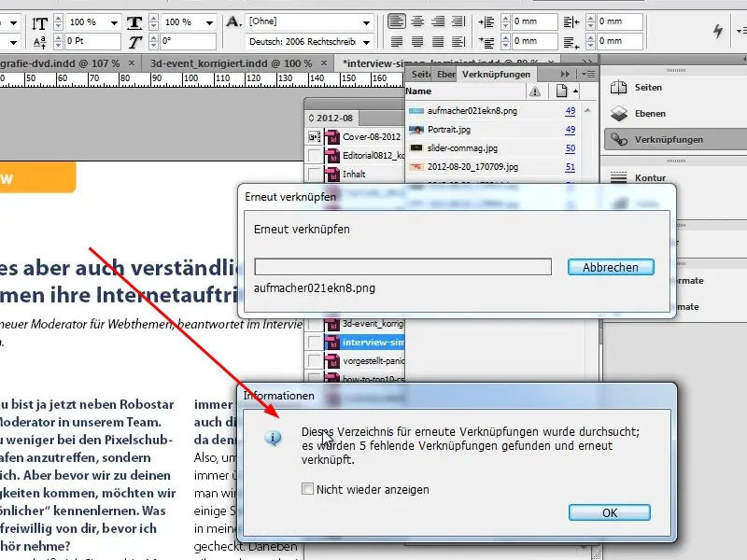Click page link 49 for aufmacher021ekn8.png
This screenshot has height=560, width=747.
coord(571,111)
